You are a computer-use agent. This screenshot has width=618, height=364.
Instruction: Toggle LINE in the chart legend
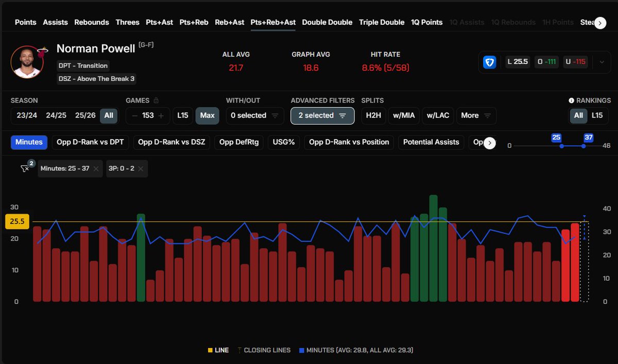point(218,350)
